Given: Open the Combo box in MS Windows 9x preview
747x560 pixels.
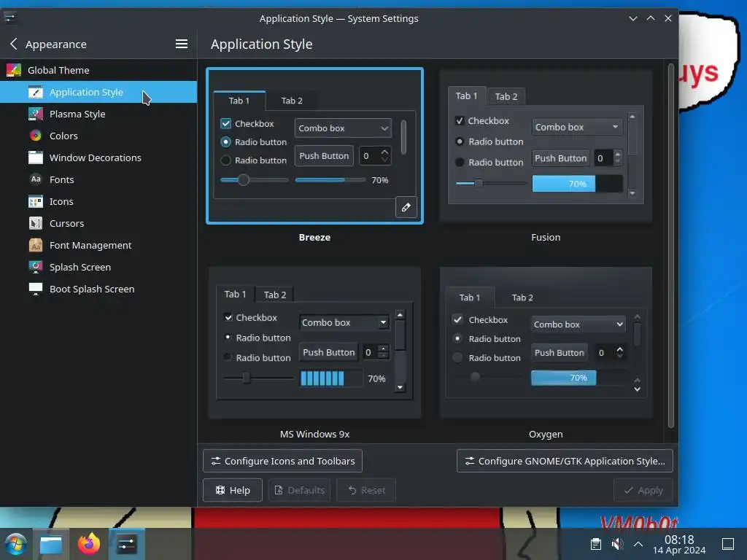Looking at the screenshot, I should [x=344, y=322].
